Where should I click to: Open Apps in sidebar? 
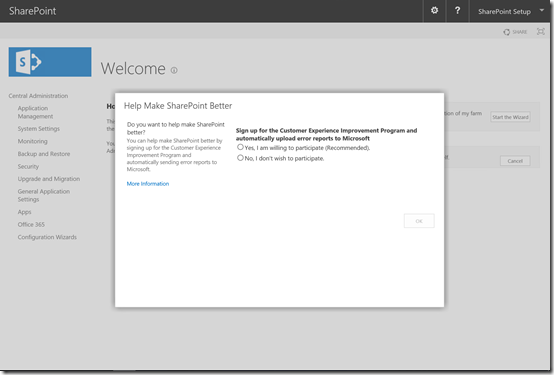tap(24, 212)
